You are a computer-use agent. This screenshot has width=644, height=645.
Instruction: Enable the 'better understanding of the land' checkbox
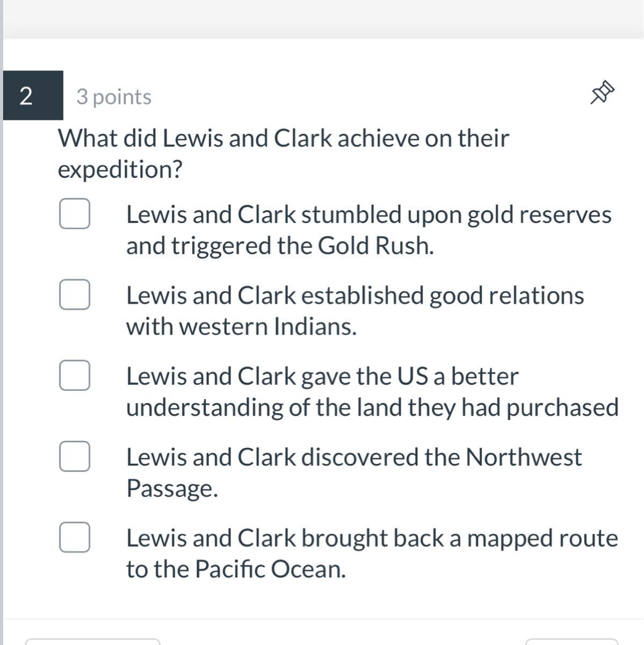(x=75, y=375)
